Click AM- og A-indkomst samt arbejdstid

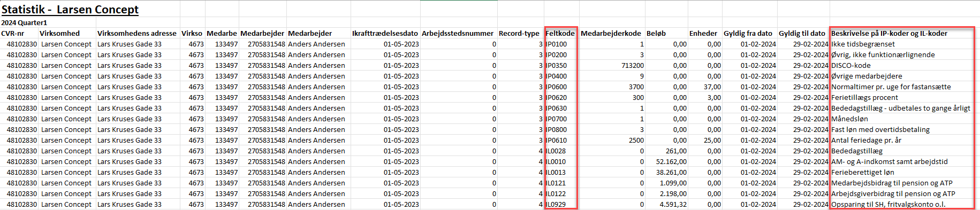890,161
